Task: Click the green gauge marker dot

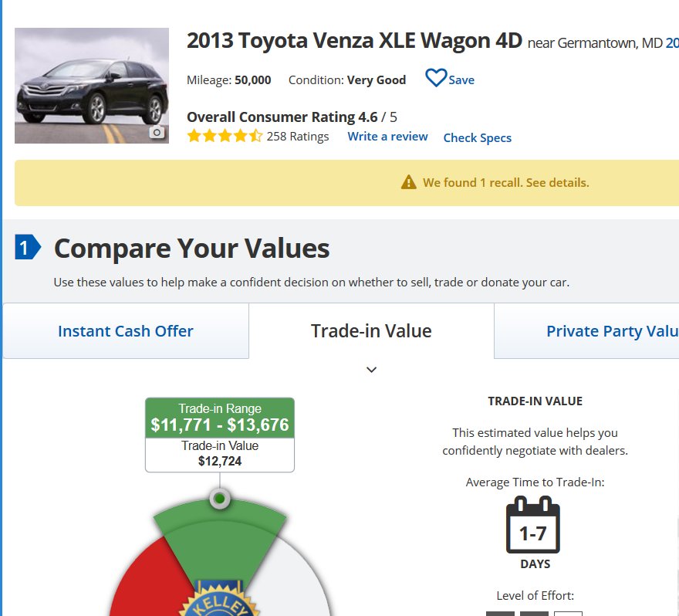Action: coord(220,499)
